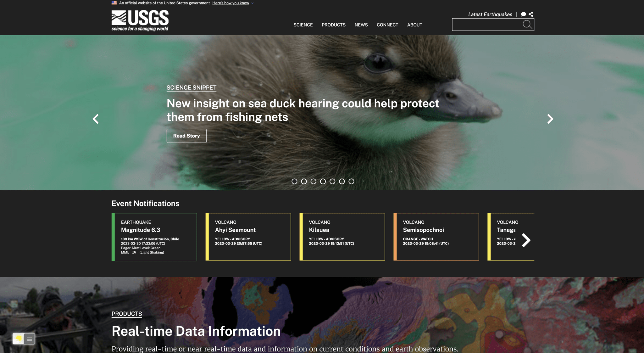The width and height of the screenshot is (644, 353).
Task: Click the USGS logo
Action: coord(139,20)
